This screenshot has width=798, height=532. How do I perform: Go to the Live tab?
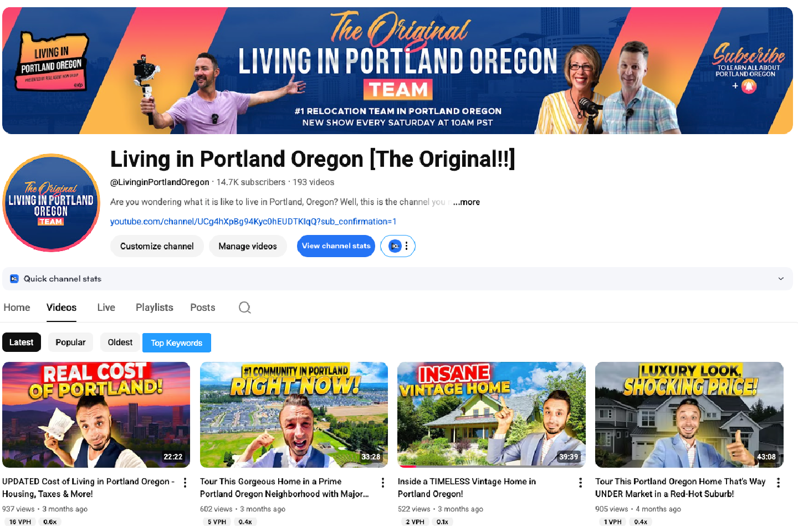coord(106,308)
